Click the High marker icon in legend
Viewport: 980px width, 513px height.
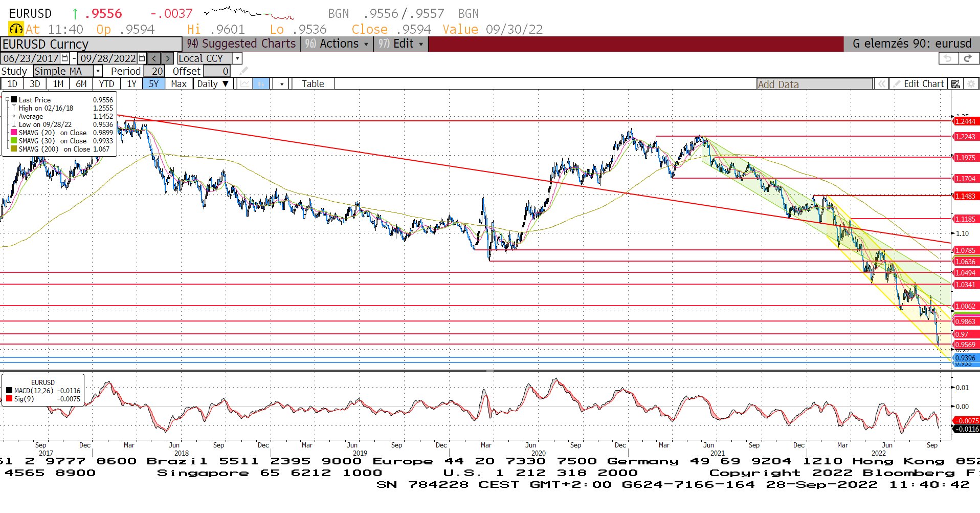(14, 108)
